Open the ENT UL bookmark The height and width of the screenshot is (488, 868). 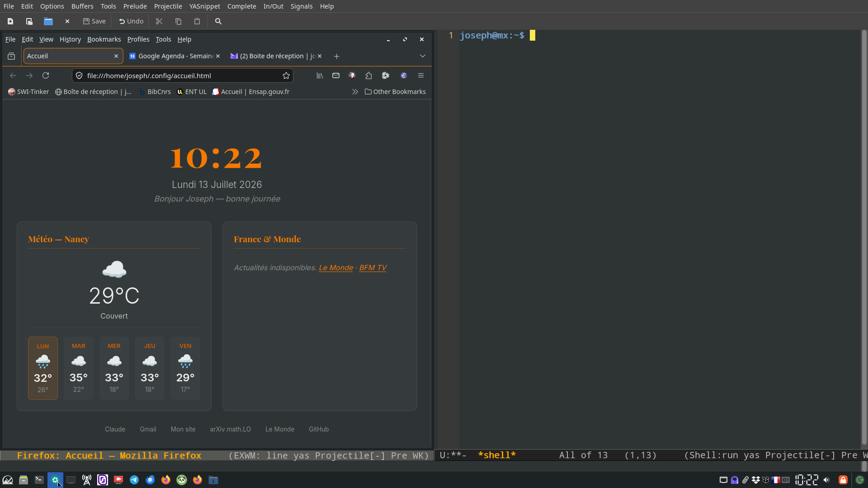click(192, 92)
